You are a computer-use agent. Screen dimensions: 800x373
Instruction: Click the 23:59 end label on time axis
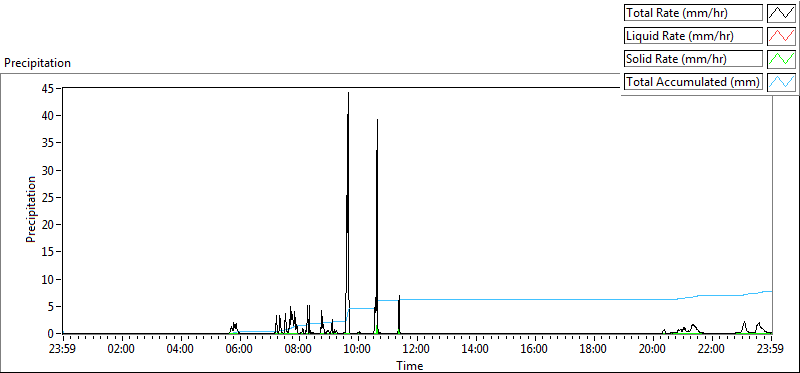(x=771, y=349)
